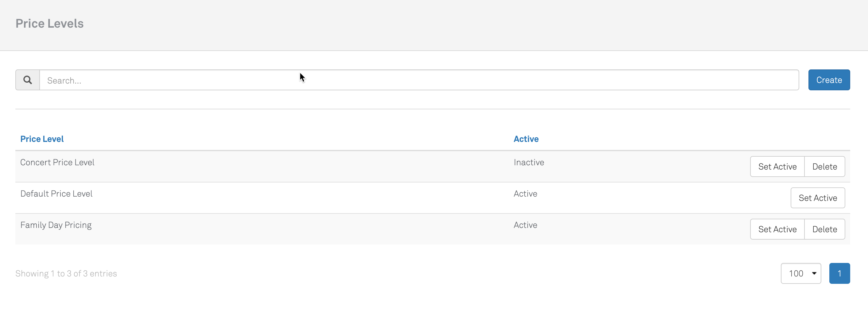Click the Active status of Default Price Level
This screenshot has width=868, height=317.
coord(525,194)
